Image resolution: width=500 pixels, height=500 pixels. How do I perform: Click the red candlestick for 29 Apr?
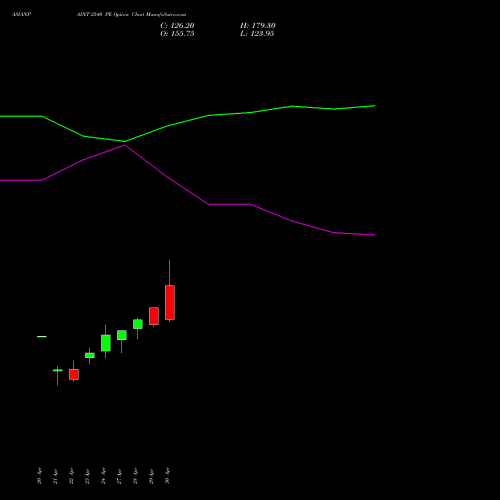[154, 316]
